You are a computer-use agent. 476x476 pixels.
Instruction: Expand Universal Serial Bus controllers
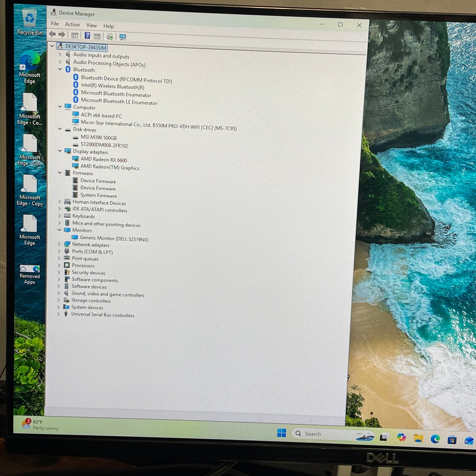tap(58, 314)
